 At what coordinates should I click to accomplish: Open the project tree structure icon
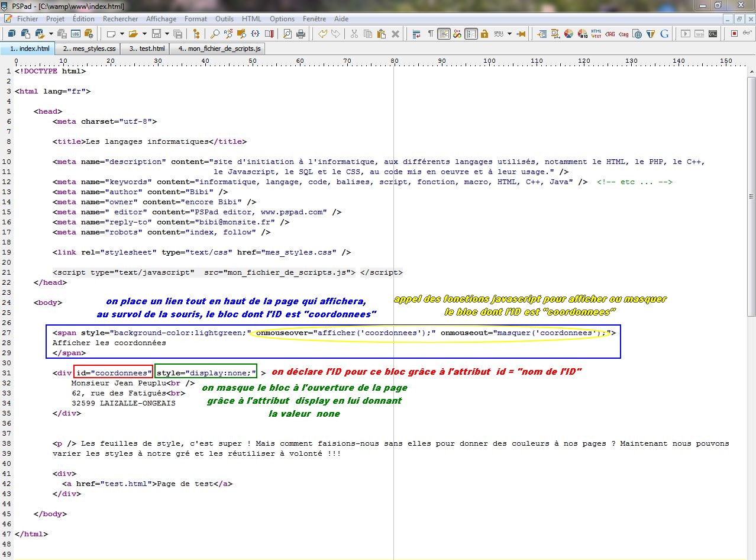(196, 34)
